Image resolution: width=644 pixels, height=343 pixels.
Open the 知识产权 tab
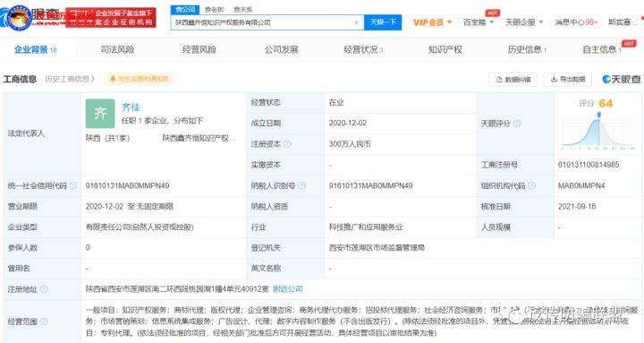(x=445, y=50)
